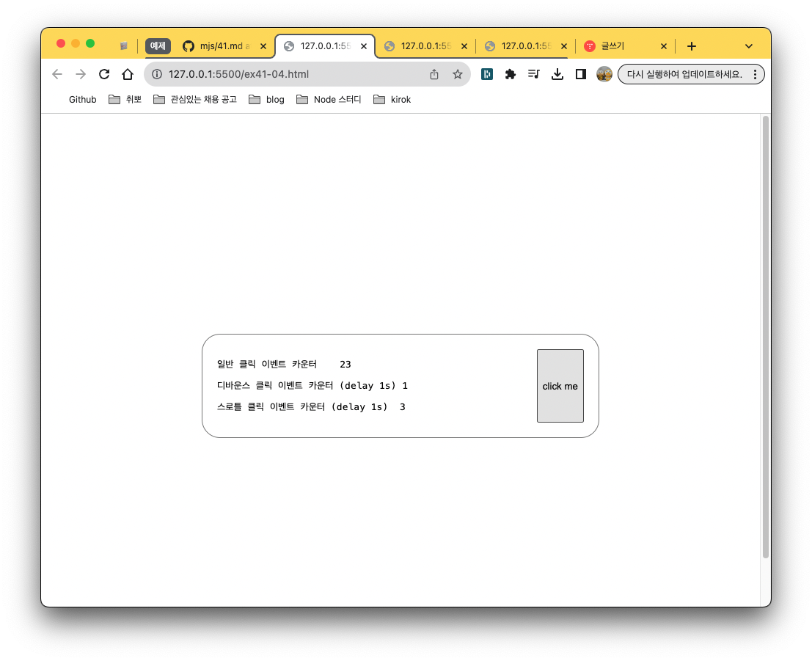
Task: Open the 예제 tab group label
Action: click(158, 46)
